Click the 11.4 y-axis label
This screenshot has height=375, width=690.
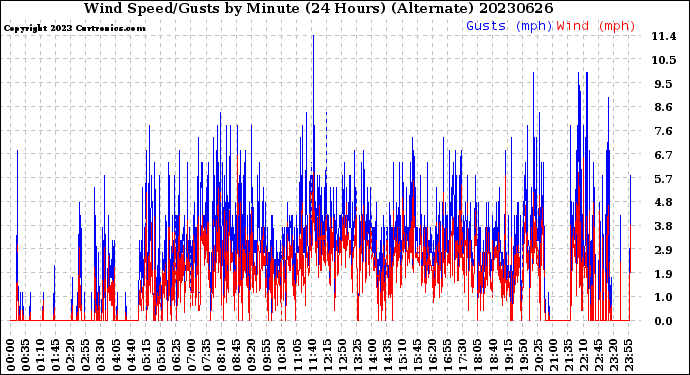click(x=664, y=37)
